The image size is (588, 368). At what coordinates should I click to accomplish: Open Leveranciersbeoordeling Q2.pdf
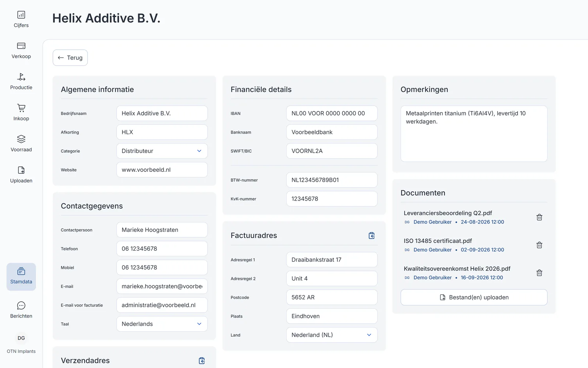coord(448,213)
